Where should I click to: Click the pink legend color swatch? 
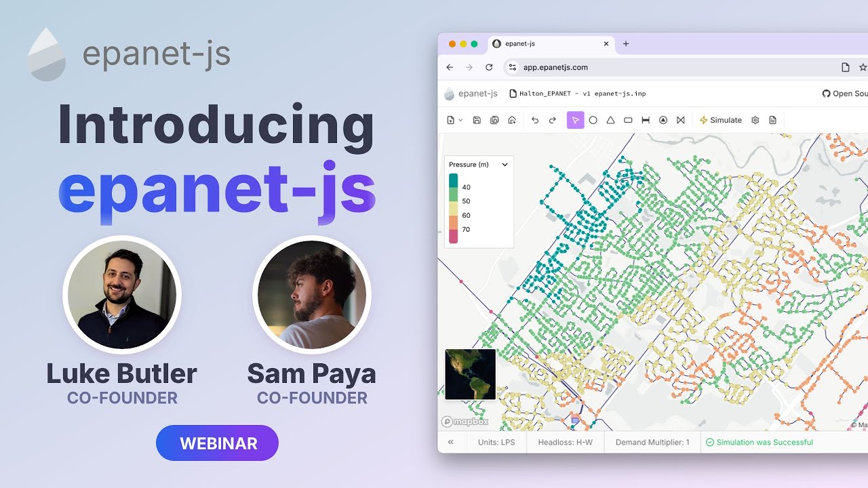coord(453,237)
